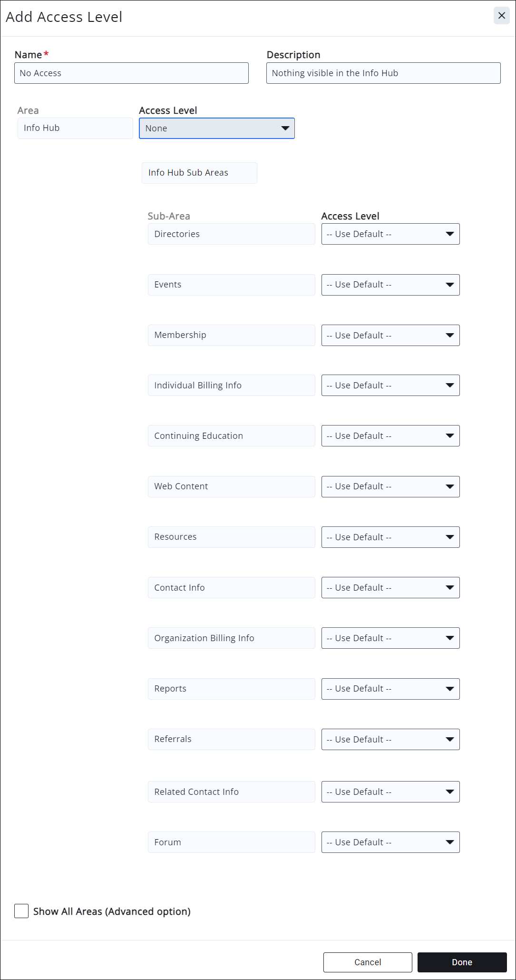This screenshot has width=516, height=980.
Task: Open the Info Hub Access Level dropdown
Action: [x=217, y=129]
